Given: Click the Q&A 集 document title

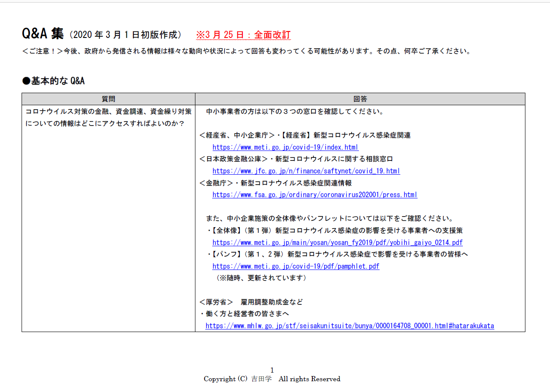Looking at the screenshot, I should coord(43,34).
